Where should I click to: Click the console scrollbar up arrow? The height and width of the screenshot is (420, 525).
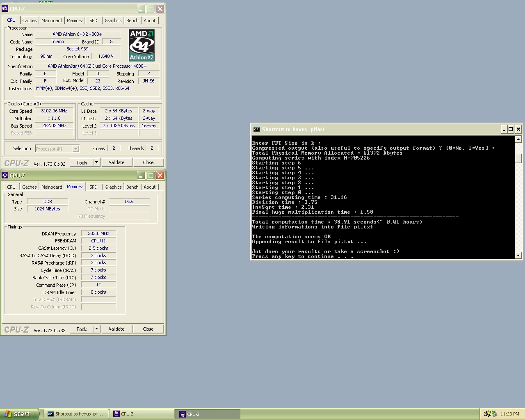(518, 139)
